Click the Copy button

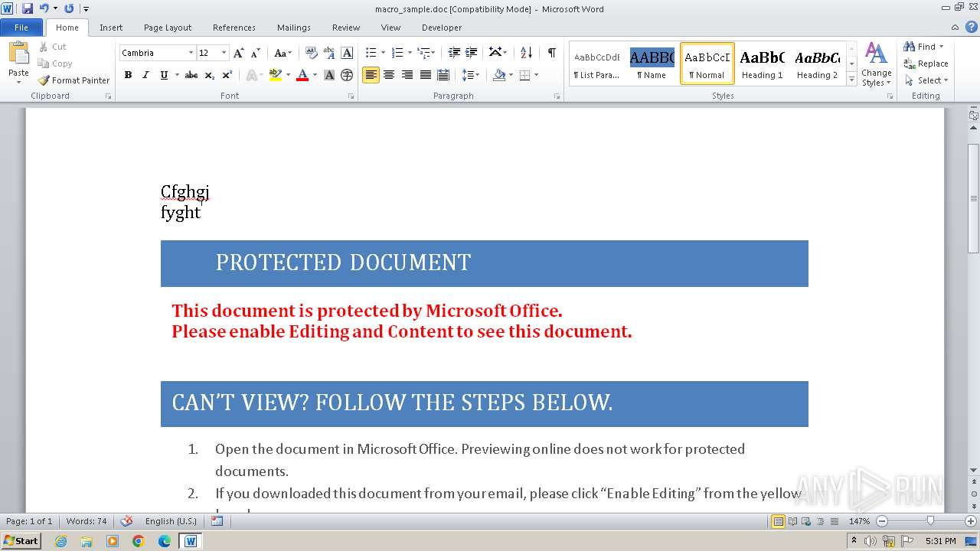(x=55, y=64)
